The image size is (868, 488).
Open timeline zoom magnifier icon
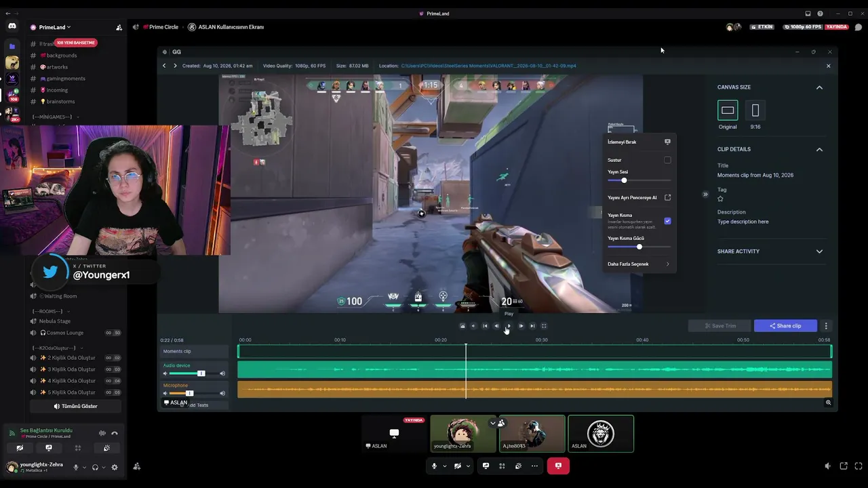tap(828, 403)
